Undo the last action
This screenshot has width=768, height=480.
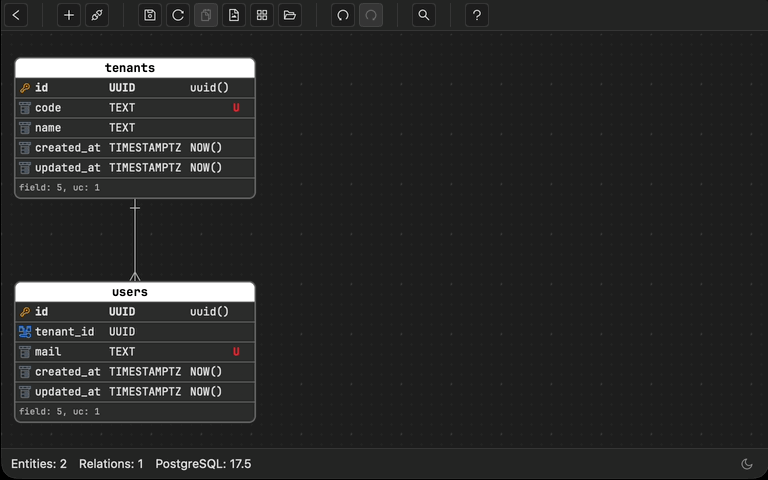[x=343, y=15]
